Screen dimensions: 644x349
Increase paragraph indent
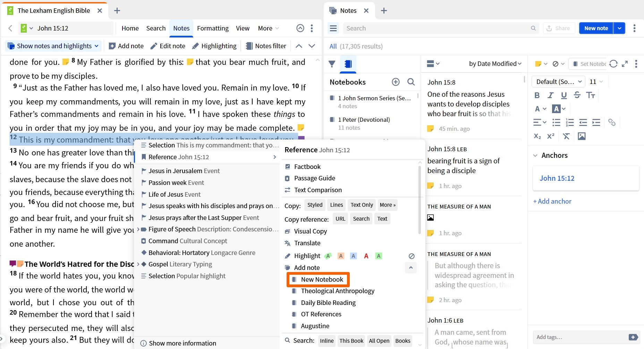coord(596,122)
